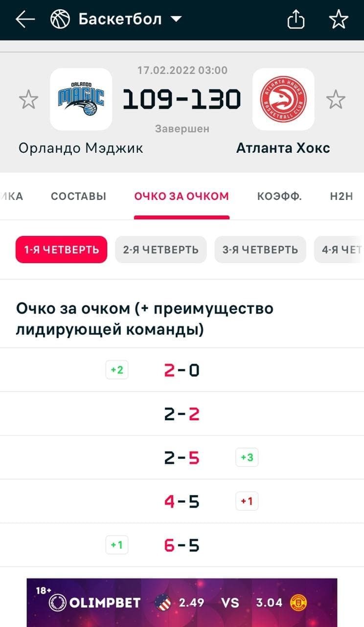Tap the basketball sport icon
Image resolution: width=364 pixels, height=627 pixels.
(x=60, y=20)
